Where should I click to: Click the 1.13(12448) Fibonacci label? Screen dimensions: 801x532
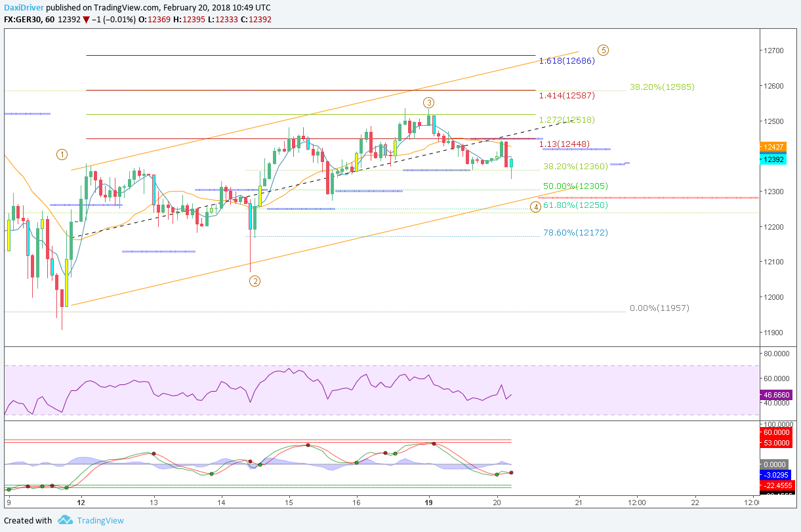[564, 144]
